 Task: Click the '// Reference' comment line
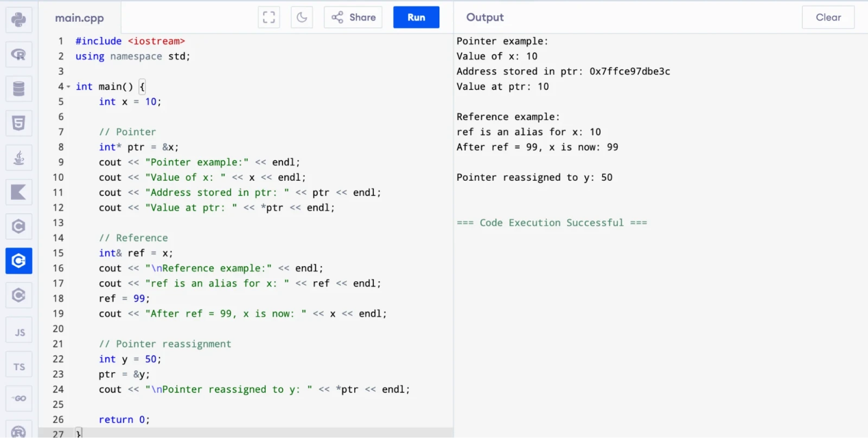pyautogui.click(x=133, y=238)
